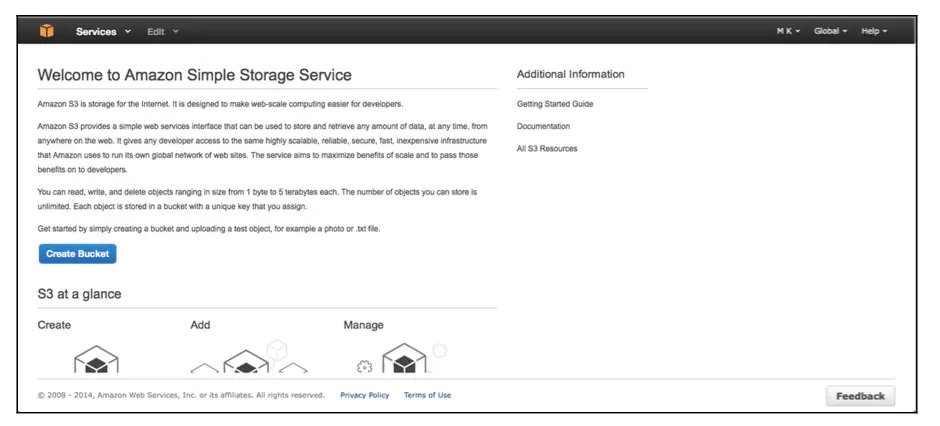Image resolution: width=940 pixels, height=426 pixels.
Task: Click the 'Create' column label
Action: pyautogui.click(x=54, y=325)
